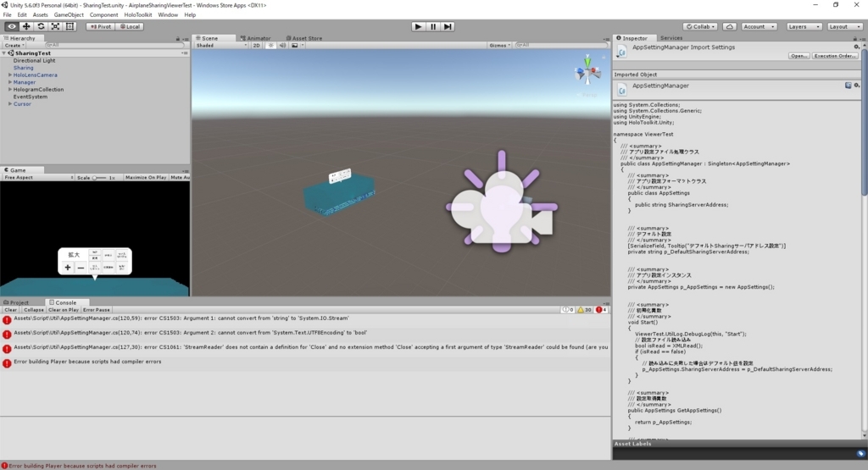Viewport: 868px width, 470px height.
Task: Toggle scene lighting sun icon
Action: [270, 46]
